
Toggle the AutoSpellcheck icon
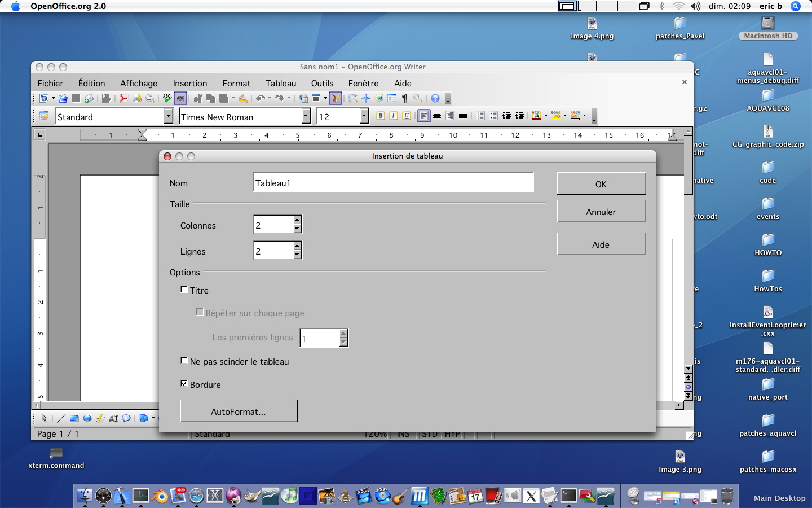(x=180, y=98)
